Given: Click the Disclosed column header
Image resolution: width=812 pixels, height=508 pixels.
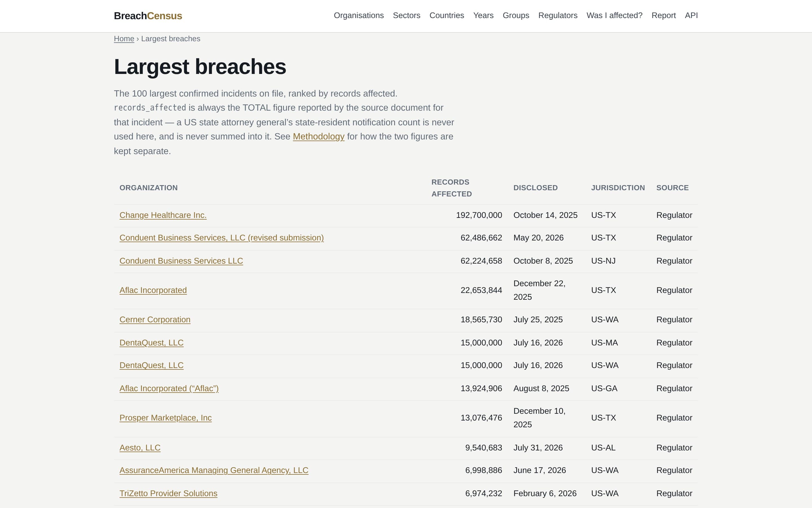Looking at the screenshot, I should [x=535, y=188].
